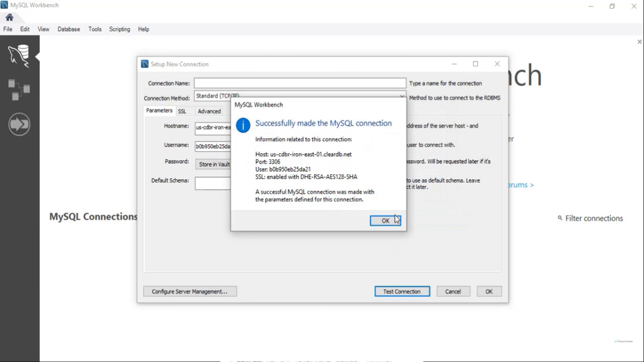
Task: Switch to the Advanced tab
Action: pos(209,112)
